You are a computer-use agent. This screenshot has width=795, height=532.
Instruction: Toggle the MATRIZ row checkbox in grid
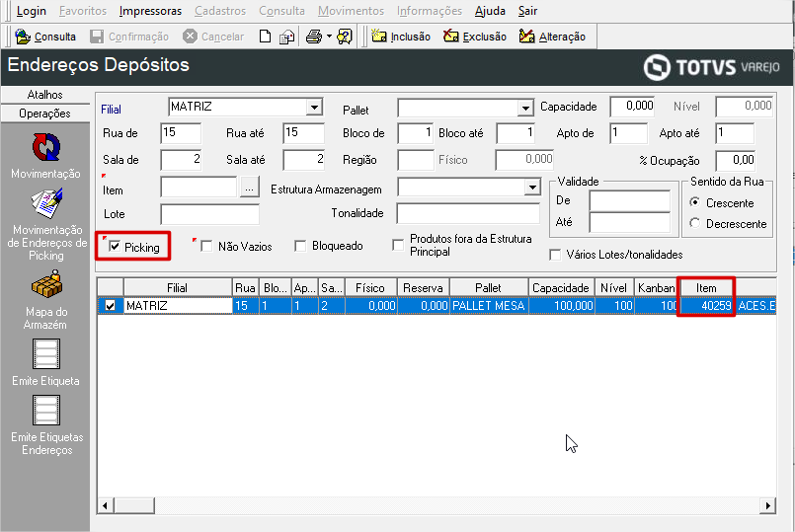pos(110,306)
